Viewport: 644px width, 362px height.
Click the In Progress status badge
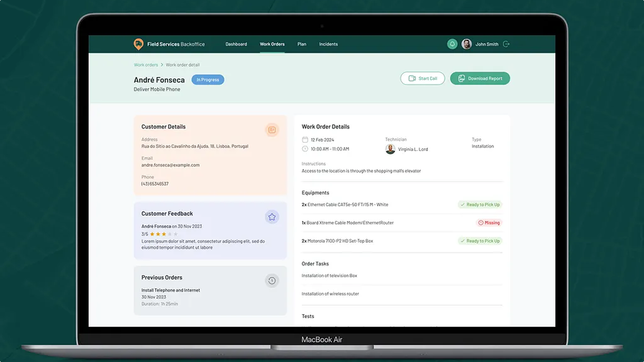tap(208, 80)
